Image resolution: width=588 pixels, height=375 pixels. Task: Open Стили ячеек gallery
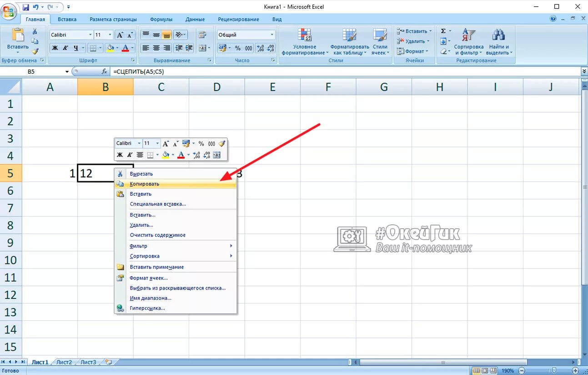click(x=380, y=41)
